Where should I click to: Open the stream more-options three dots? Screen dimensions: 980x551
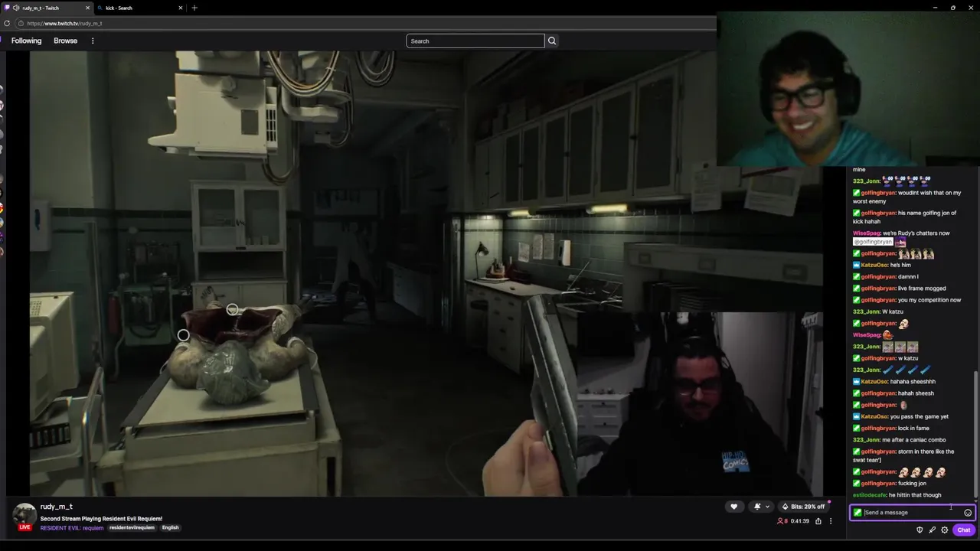831,521
